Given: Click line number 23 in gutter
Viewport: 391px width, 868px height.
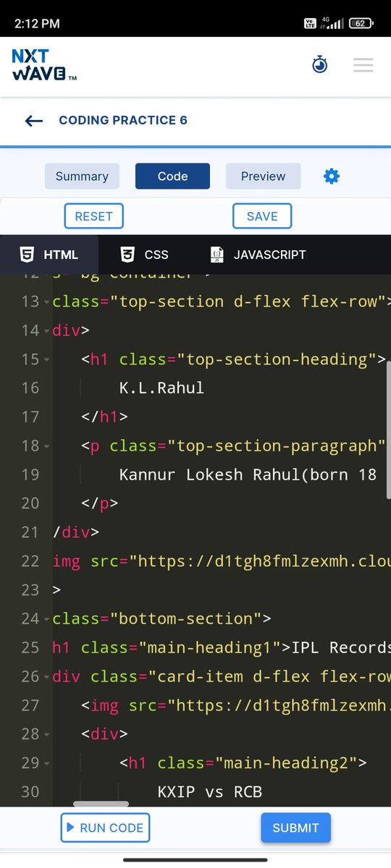Looking at the screenshot, I should pos(30,590).
